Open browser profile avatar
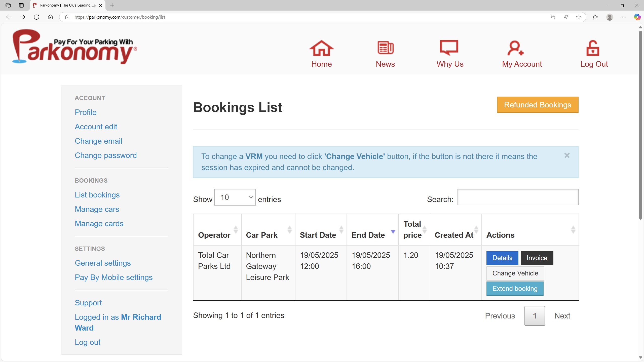Screen dimensions: 644x362 pyautogui.click(x=610, y=17)
